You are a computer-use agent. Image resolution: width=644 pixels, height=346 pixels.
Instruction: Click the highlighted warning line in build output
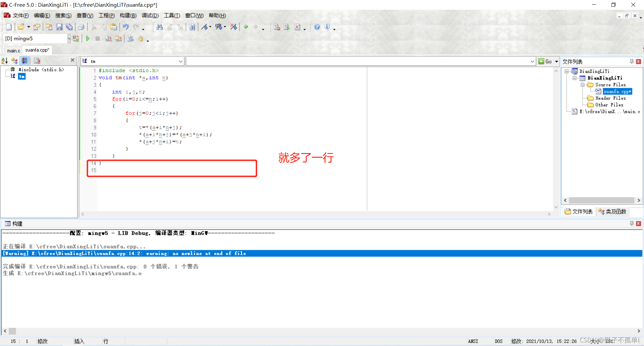pos(322,254)
